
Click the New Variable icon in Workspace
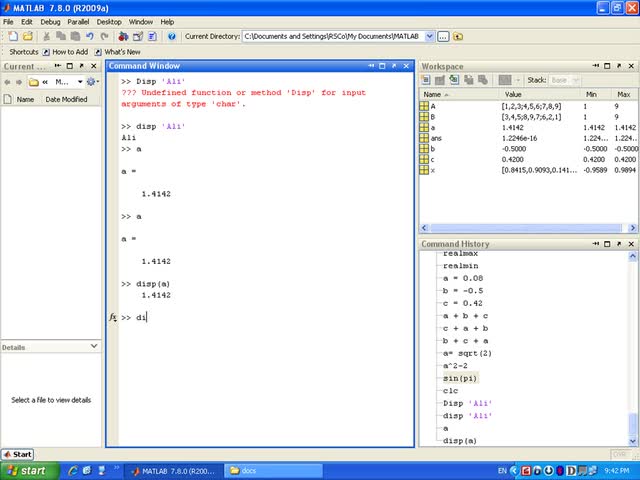point(425,80)
